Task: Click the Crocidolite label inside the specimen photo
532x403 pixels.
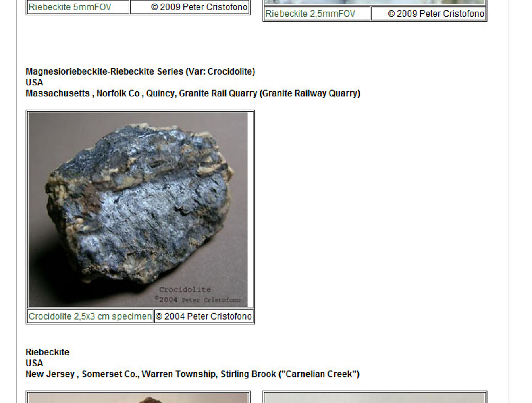Action: coord(185,289)
